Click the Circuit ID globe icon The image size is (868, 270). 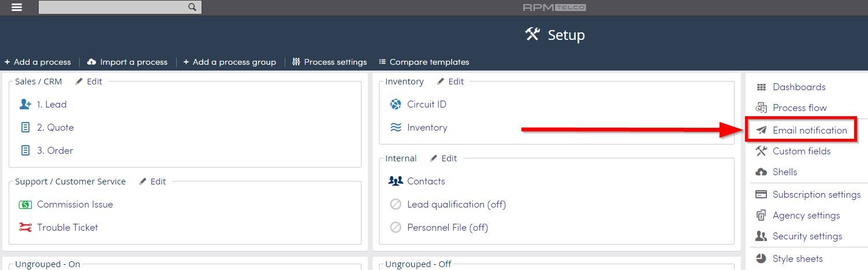(x=396, y=104)
